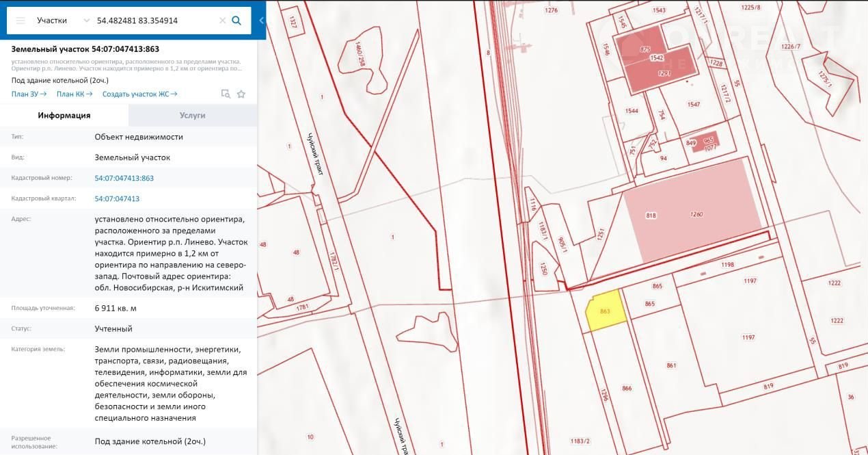
Task: Open cadastral number link 54:07:047413:863
Action: coord(124,178)
